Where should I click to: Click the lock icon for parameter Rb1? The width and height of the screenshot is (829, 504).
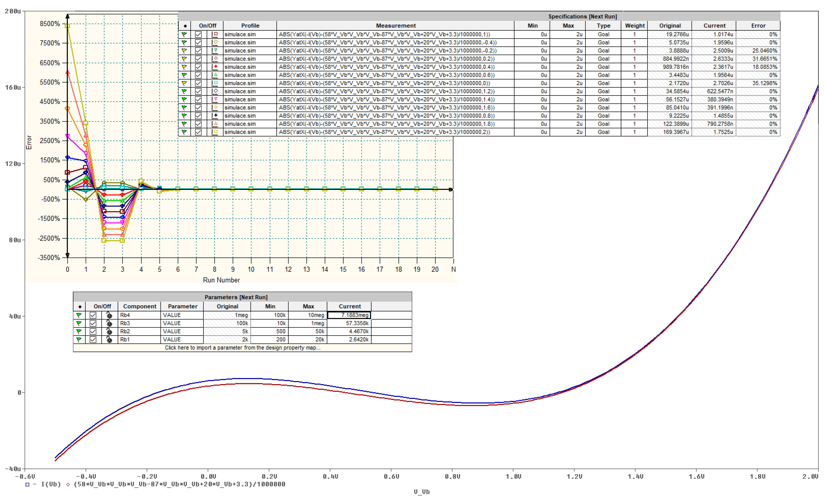pos(109,340)
